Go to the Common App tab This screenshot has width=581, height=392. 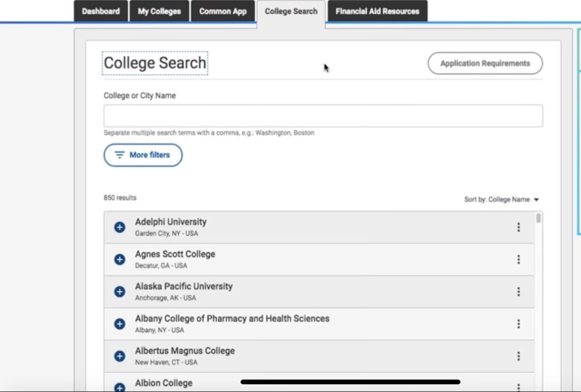coord(223,11)
